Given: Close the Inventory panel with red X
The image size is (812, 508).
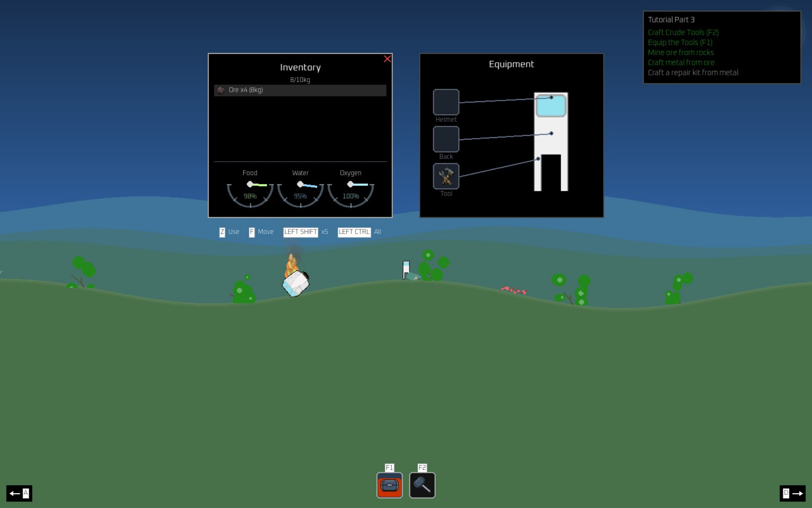Looking at the screenshot, I should (x=387, y=59).
